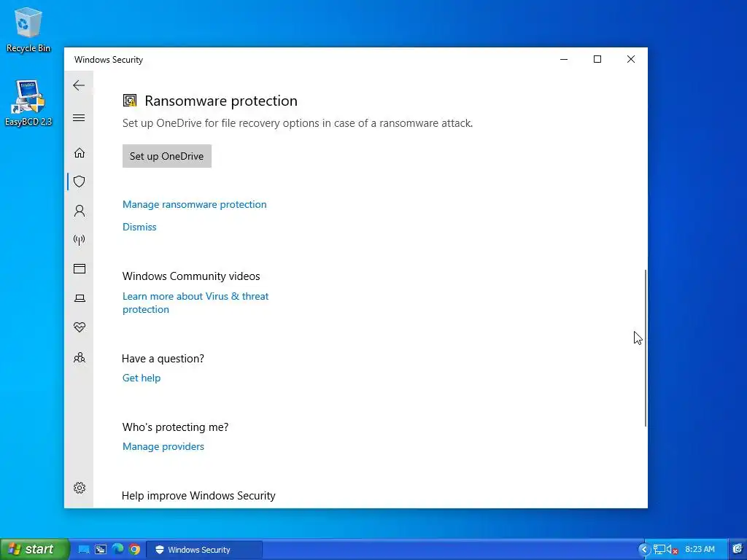Minimize the Windows Security window
Screen dimensions: 747x560
coord(564,59)
